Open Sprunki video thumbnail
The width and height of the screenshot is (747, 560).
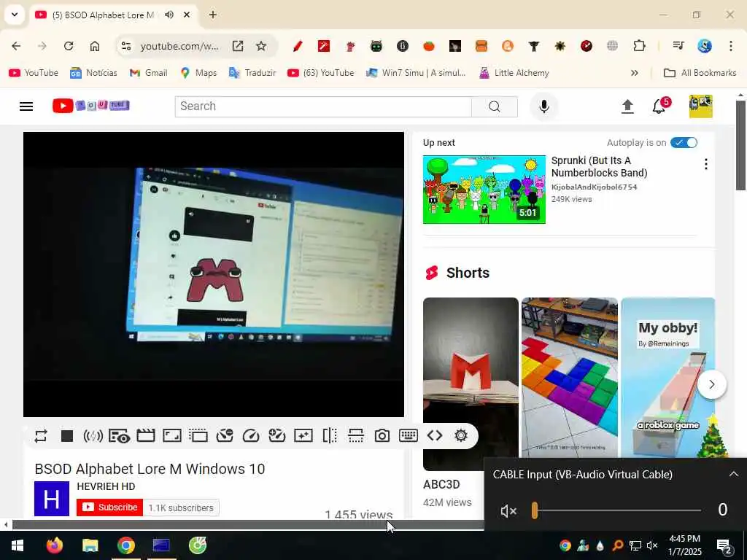[484, 190]
